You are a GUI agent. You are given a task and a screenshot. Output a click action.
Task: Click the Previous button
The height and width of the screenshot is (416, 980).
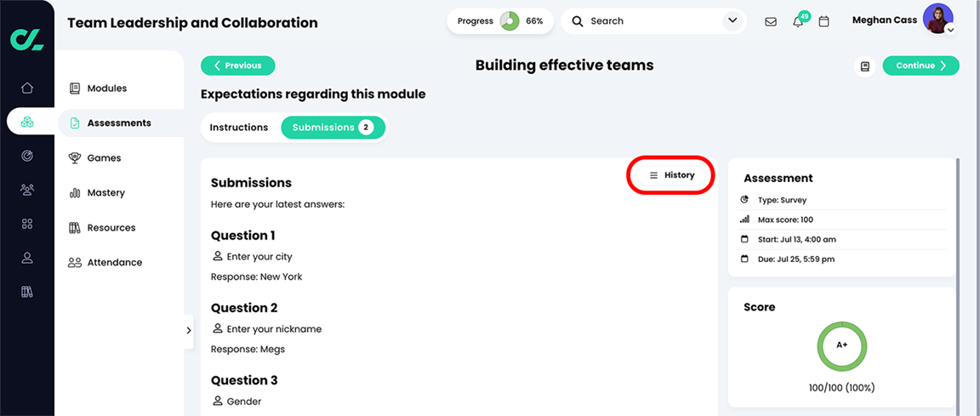click(x=237, y=66)
